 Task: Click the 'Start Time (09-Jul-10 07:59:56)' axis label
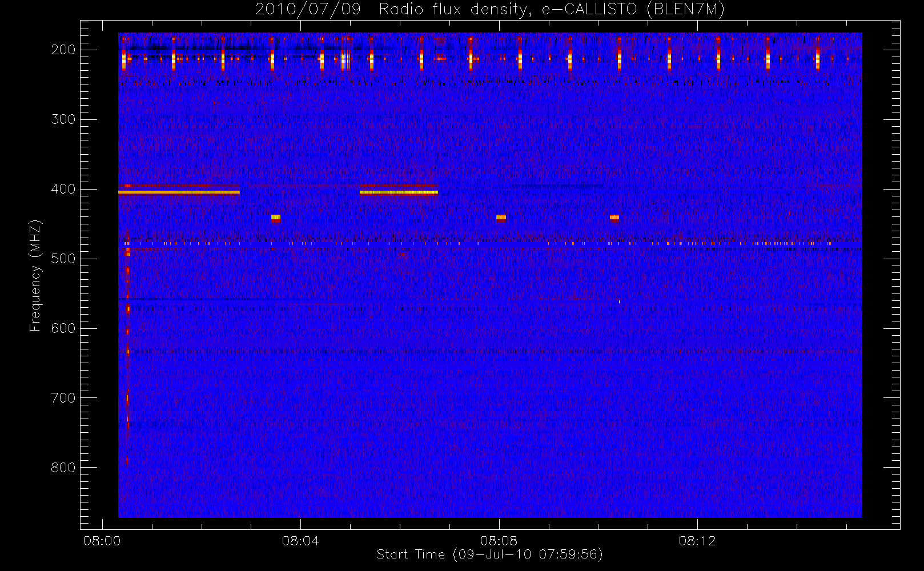coord(489,554)
